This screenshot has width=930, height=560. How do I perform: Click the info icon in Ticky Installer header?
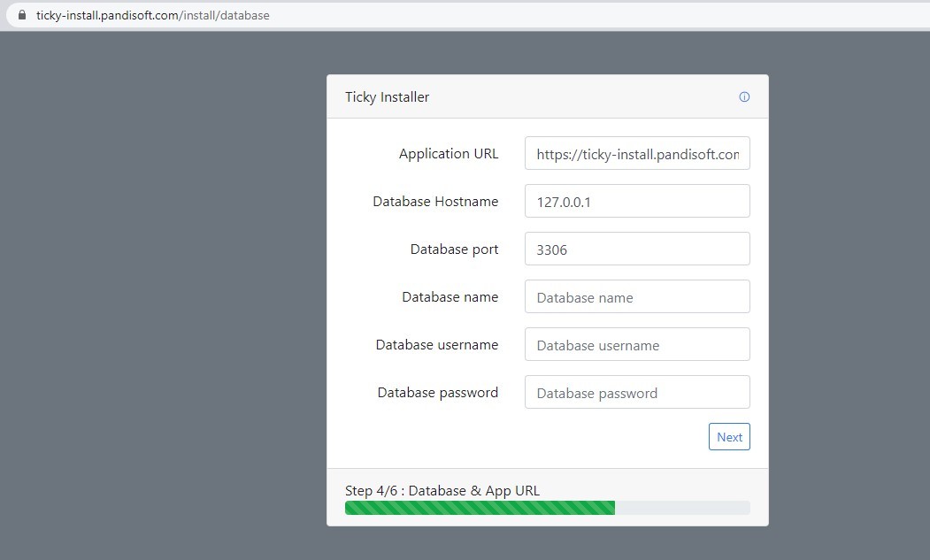(x=744, y=96)
